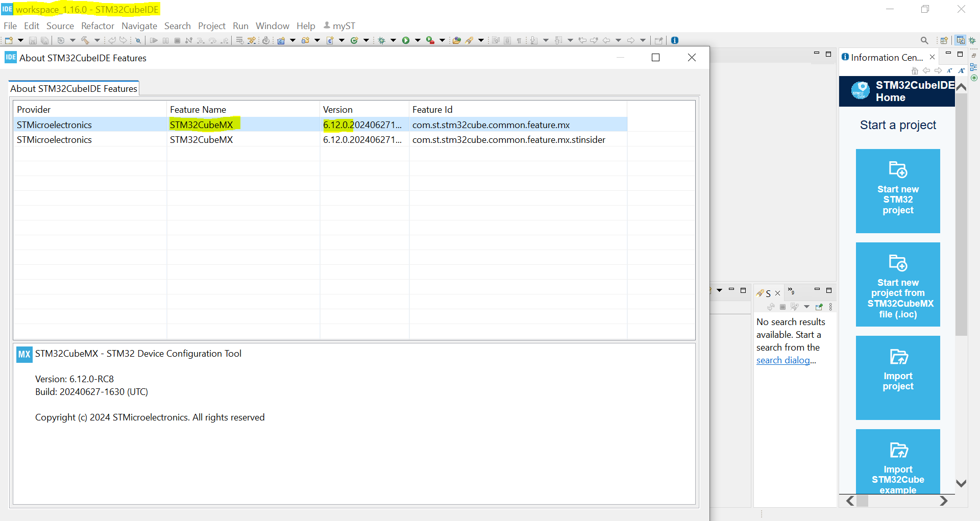
Task: Expand the New file dropdown arrow
Action: coord(20,40)
